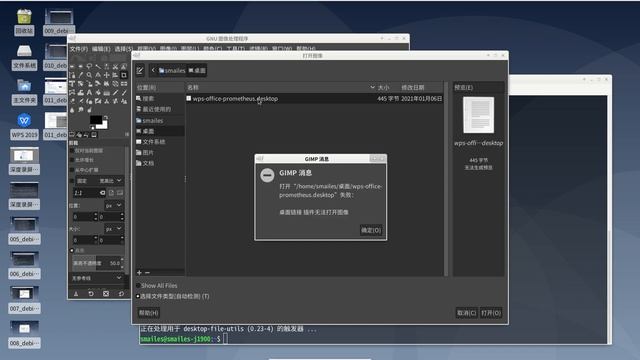Screen dimensions: 640x360
Task: Toggle the expand from center checkbox
Action: 72,170
